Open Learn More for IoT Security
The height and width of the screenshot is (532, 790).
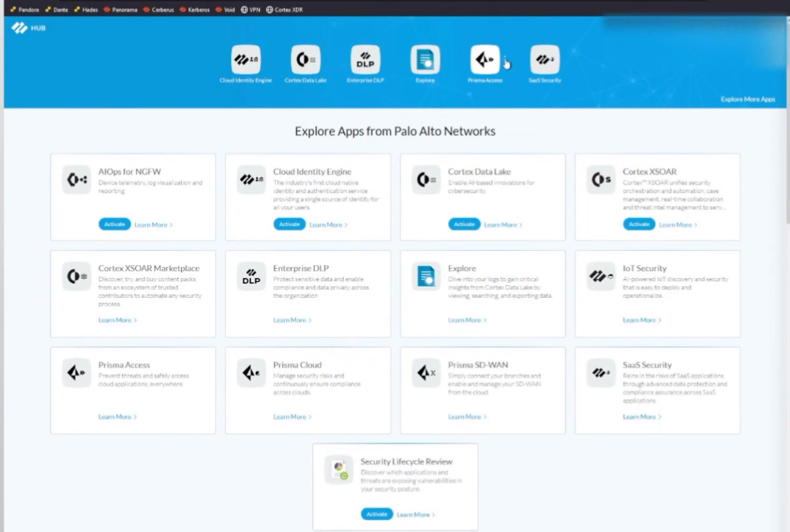pyautogui.click(x=642, y=320)
